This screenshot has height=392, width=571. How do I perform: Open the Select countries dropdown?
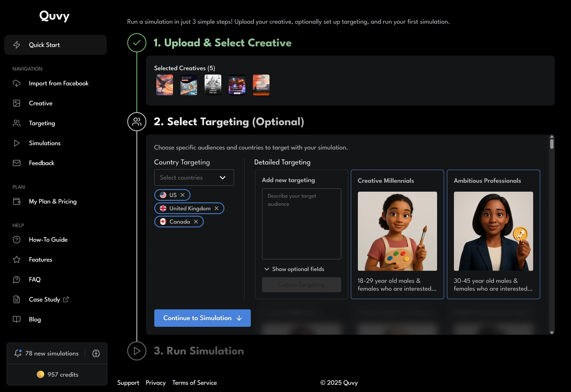click(194, 177)
